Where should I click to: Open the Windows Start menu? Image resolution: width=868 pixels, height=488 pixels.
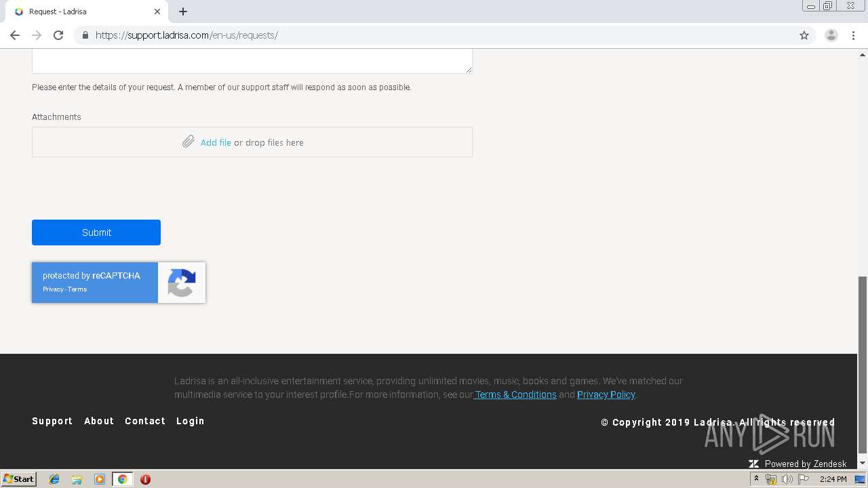pyautogui.click(x=19, y=479)
